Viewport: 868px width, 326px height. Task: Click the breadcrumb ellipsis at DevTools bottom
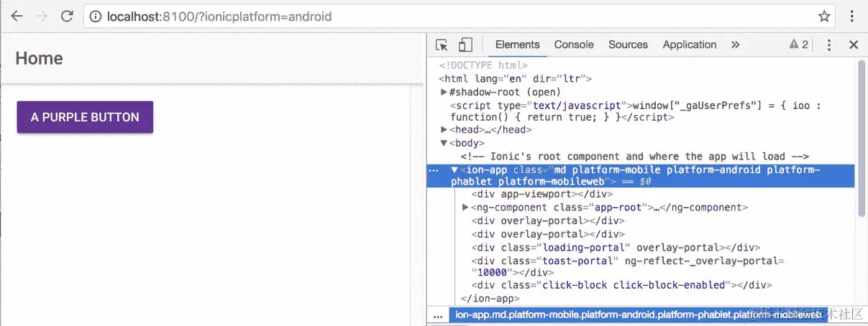438,315
